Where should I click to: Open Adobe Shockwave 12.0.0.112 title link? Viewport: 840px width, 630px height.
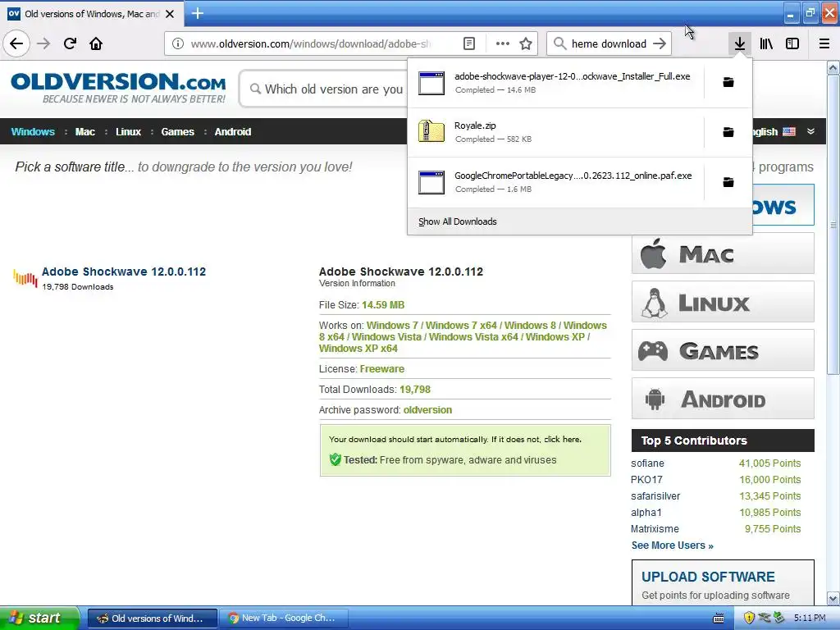point(124,272)
